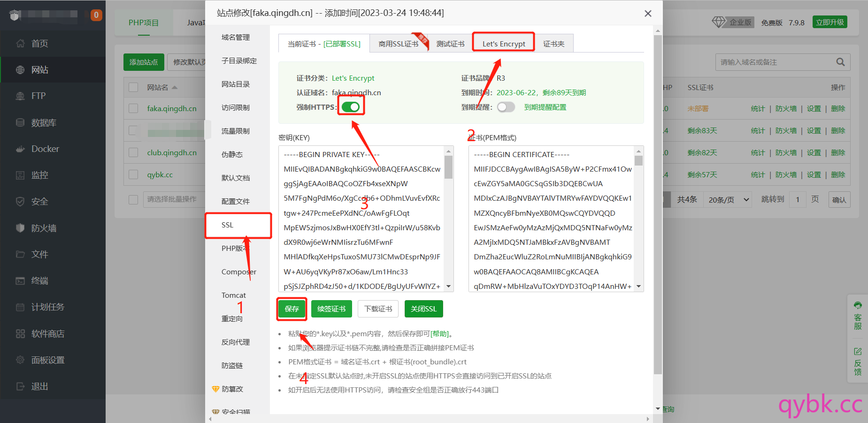Click the 保存 save button

point(292,309)
